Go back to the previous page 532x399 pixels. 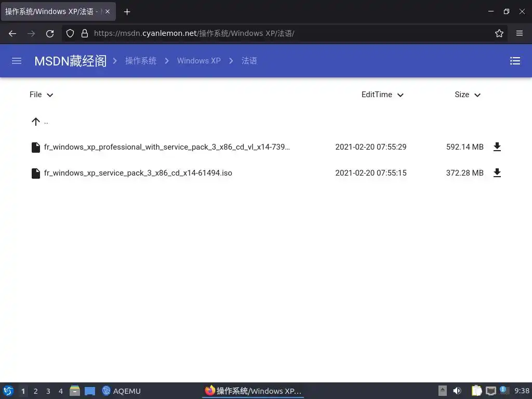(12, 34)
